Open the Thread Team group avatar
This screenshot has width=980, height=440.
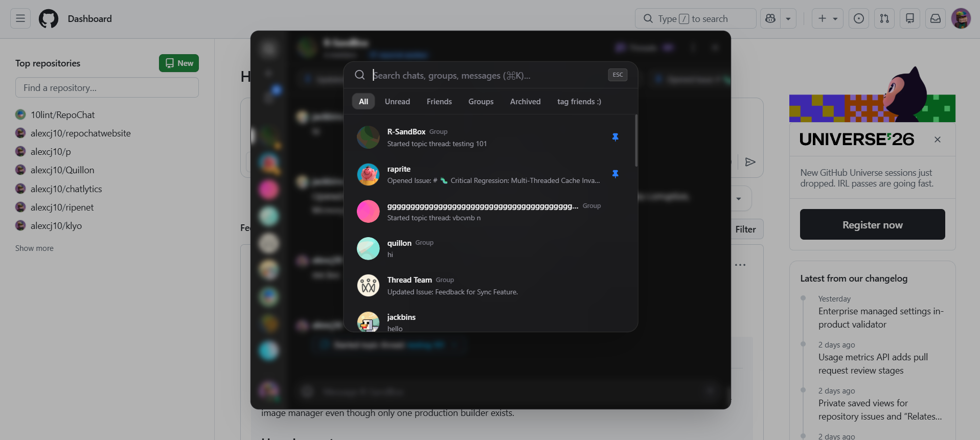[368, 286]
